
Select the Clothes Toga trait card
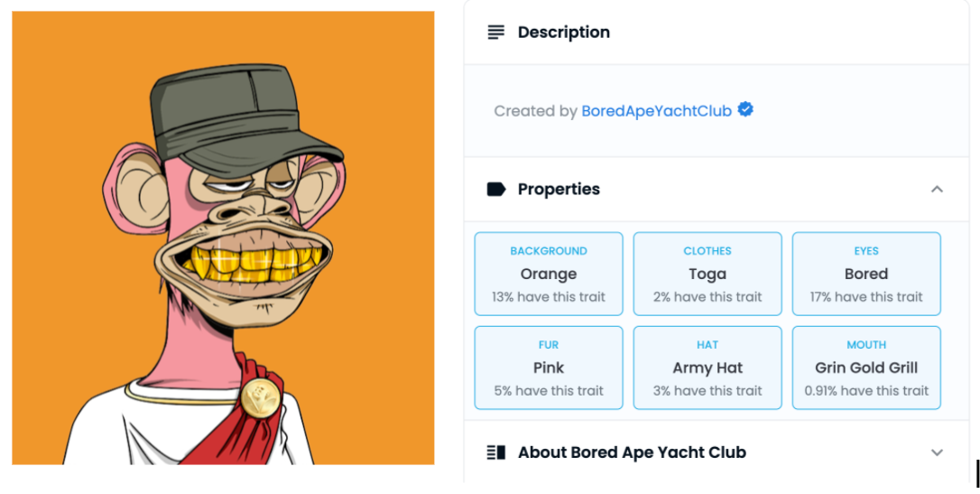click(x=707, y=274)
